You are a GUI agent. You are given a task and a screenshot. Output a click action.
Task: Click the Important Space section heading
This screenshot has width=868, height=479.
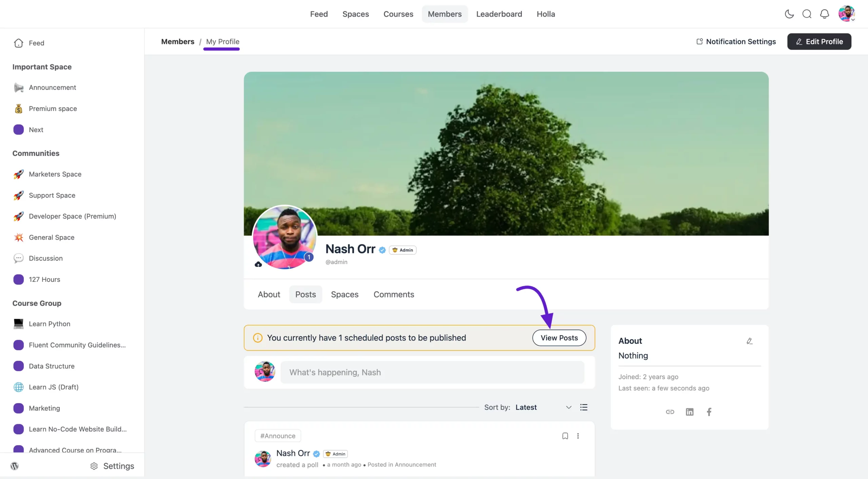click(42, 67)
